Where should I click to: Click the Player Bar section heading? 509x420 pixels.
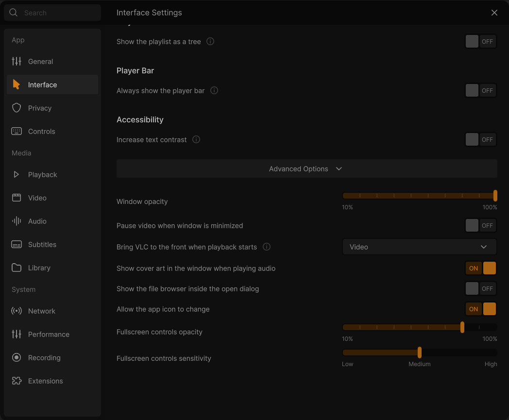(x=135, y=70)
